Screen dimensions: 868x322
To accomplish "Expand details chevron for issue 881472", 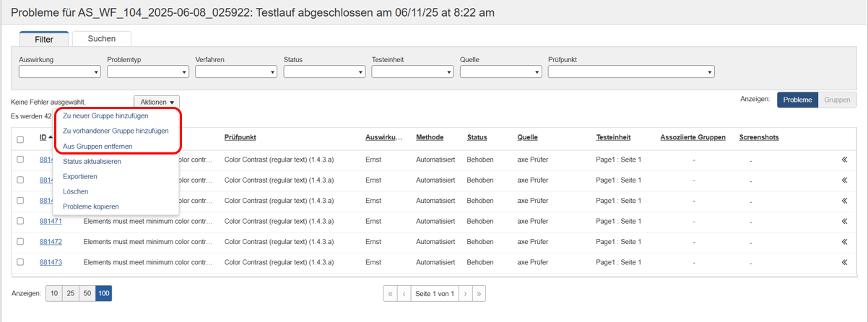I will click(844, 242).
